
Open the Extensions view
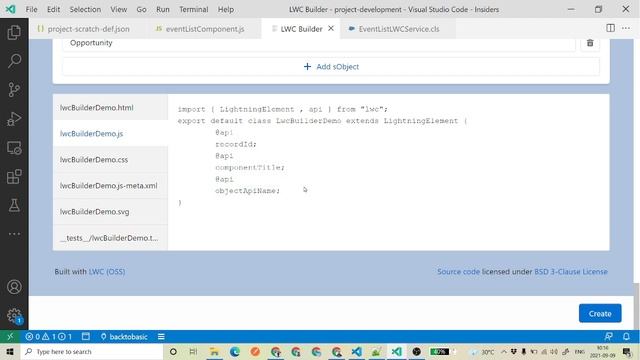(14, 177)
